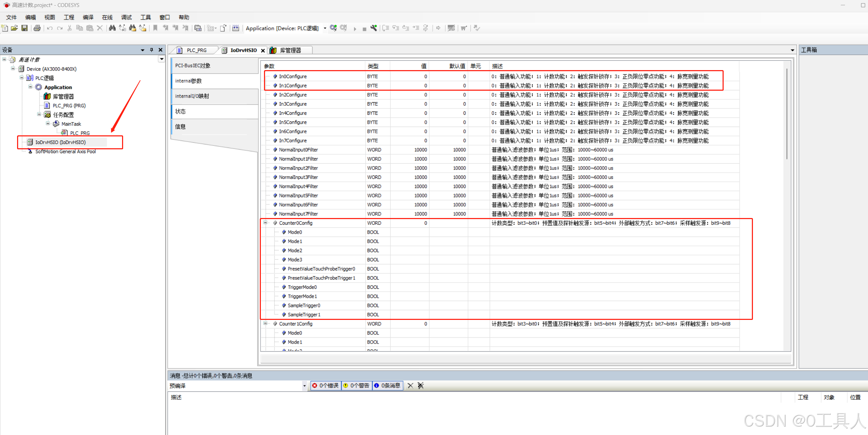Toggle the 0个错误 errors filter
The image size is (868, 435).
(x=325, y=385)
